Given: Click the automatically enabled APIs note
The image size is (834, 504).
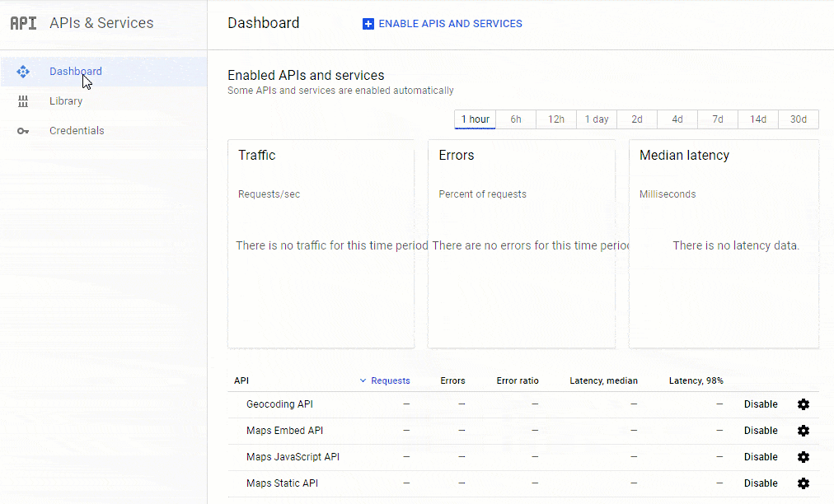Looking at the screenshot, I should pyautogui.click(x=340, y=91).
